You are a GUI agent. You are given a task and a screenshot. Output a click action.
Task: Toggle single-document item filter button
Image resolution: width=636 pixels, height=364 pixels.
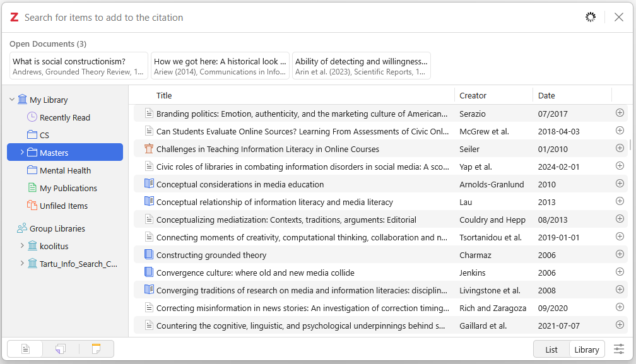coord(25,349)
